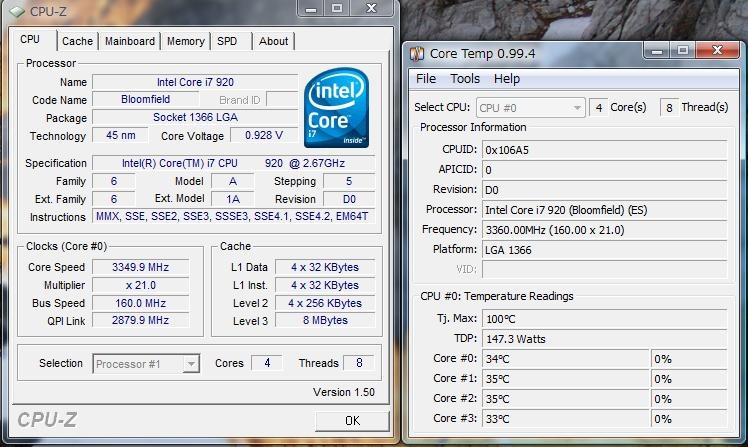Screen dimensions: 748x447
Task: Click the OK button in CPU-Z
Action: click(353, 420)
